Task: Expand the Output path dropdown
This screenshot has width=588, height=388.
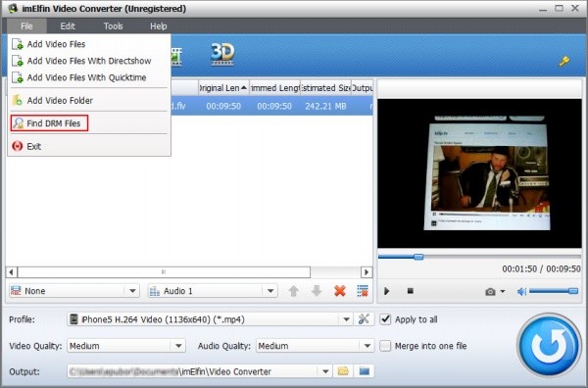Action: (325, 371)
